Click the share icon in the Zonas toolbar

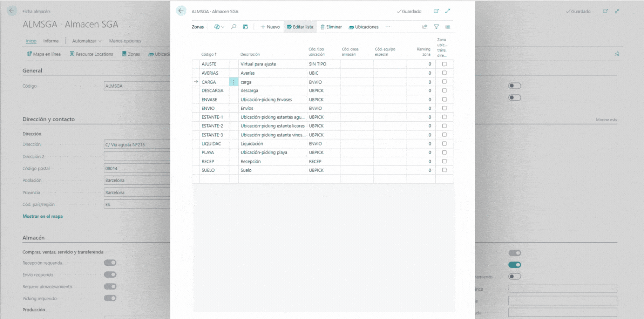(425, 27)
